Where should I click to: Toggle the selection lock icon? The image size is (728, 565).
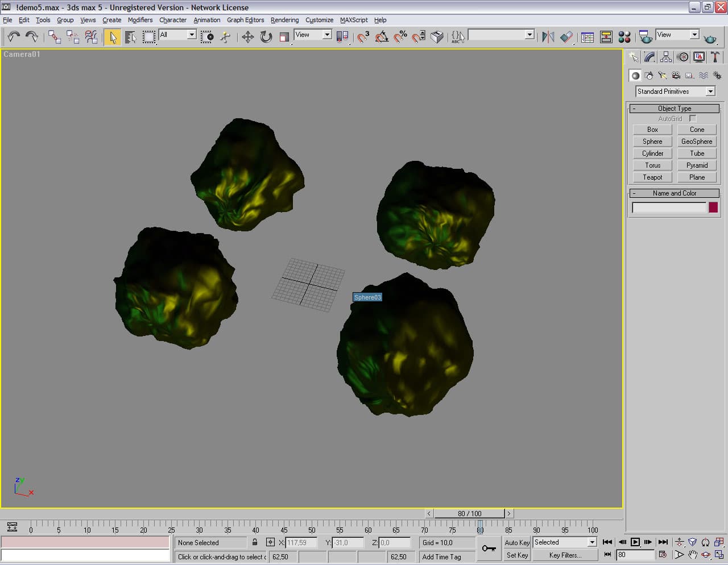255,542
